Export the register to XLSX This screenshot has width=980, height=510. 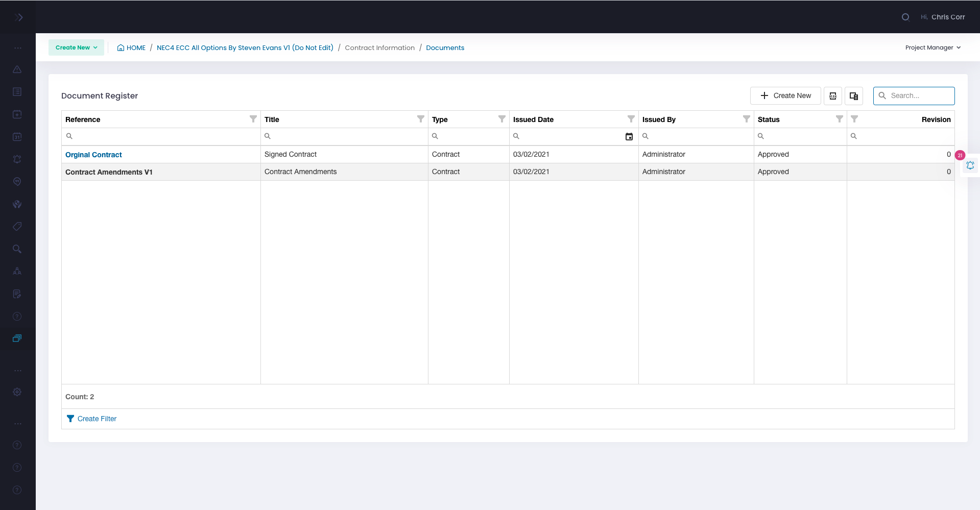click(x=833, y=96)
